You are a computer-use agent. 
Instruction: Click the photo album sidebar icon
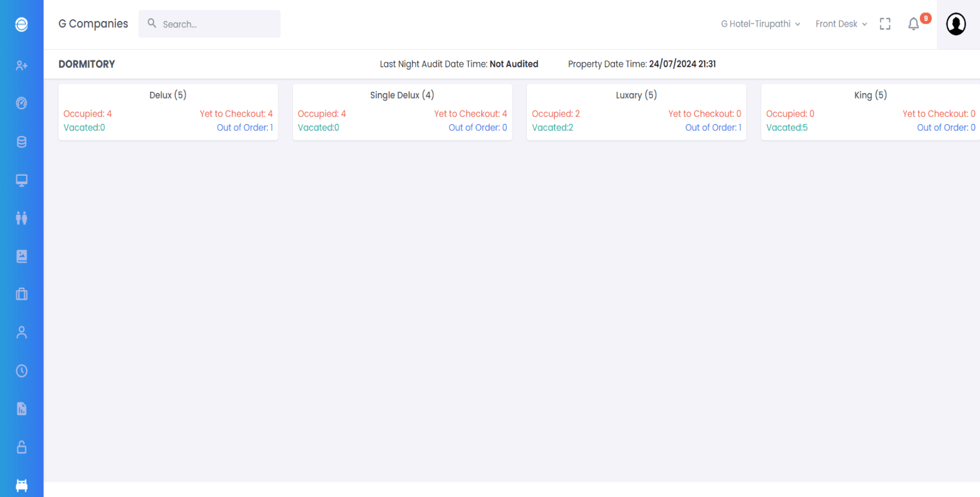22,256
